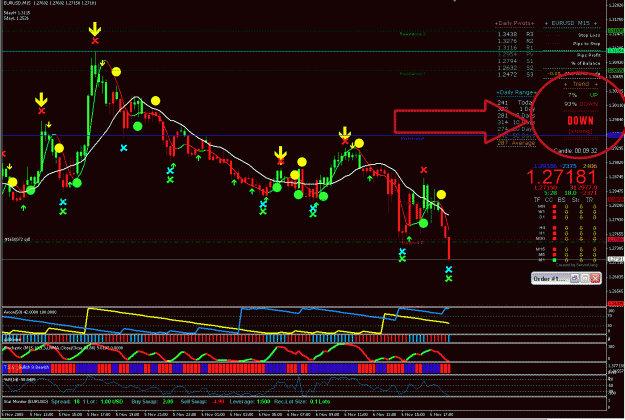
Task: Click the 241 Today range value
Action: (515, 103)
